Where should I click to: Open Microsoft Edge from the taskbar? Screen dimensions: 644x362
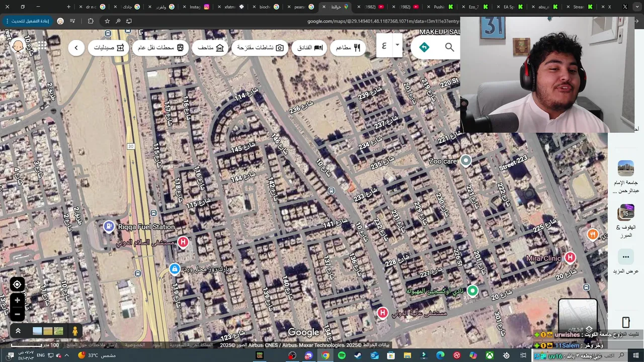[440, 355]
